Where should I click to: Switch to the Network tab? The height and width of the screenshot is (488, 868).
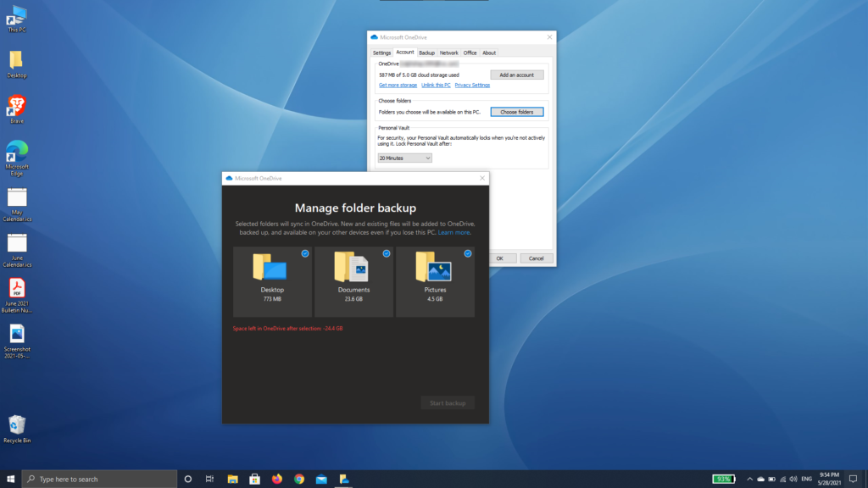(449, 53)
